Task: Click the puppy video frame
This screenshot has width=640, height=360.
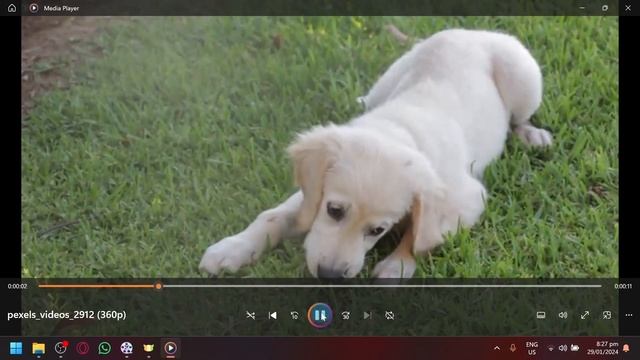Action: (x=320, y=147)
